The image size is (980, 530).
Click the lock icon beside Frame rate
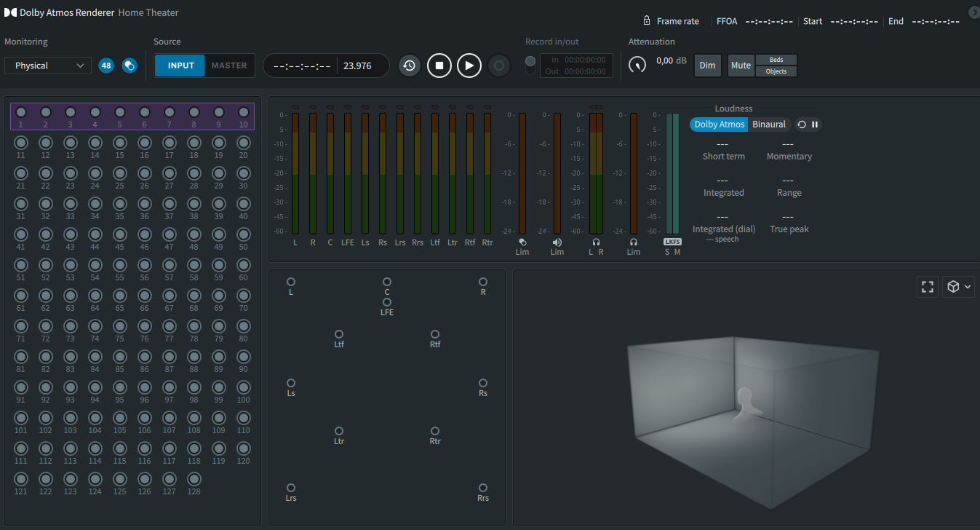click(646, 21)
